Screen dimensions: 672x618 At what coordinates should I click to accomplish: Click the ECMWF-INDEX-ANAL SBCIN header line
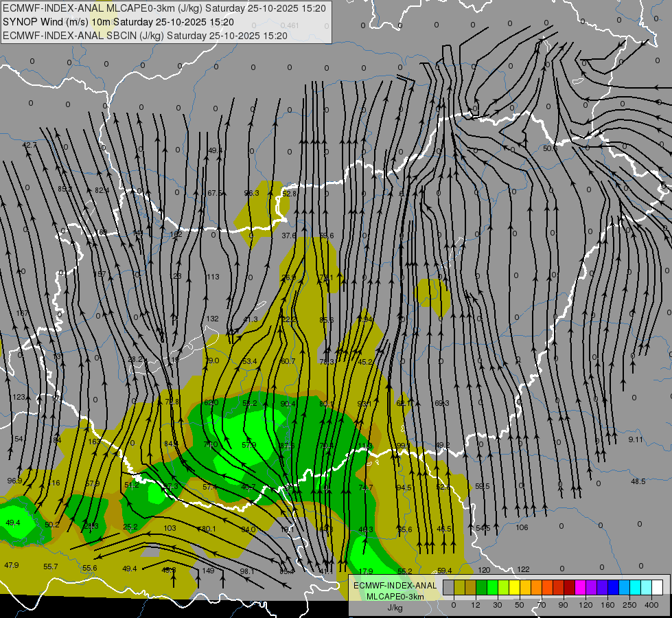145,36
